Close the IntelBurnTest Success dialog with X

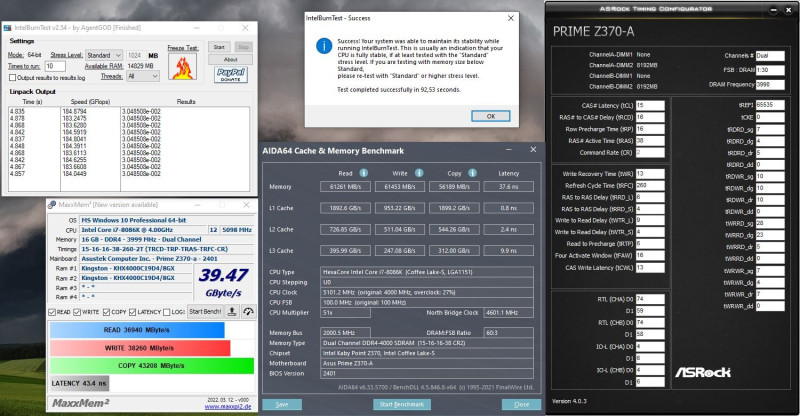coord(511,18)
